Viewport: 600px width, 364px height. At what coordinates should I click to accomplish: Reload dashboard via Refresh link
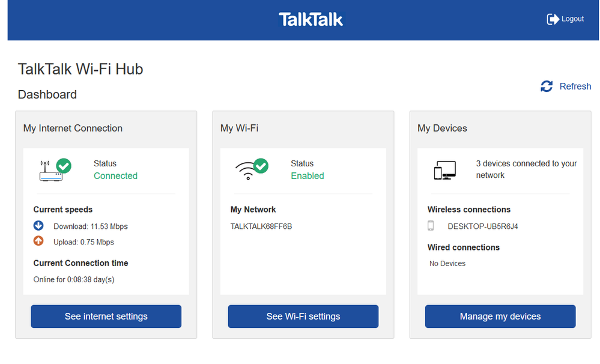point(575,86)
